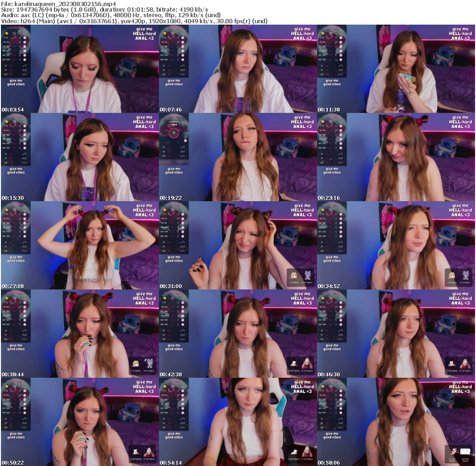Select the Lovense logo header

click(x=16, y=28)
